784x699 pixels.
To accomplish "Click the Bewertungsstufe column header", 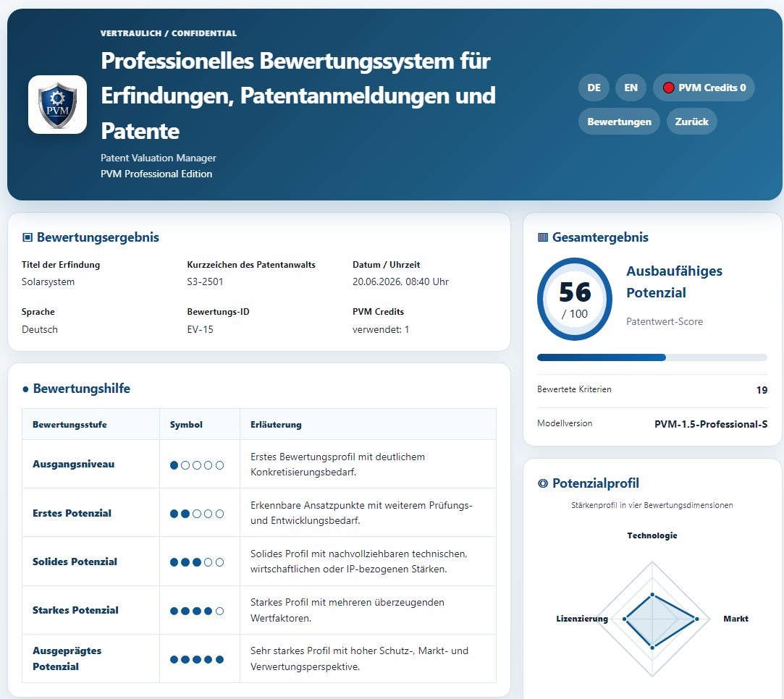I will (x=69, y=425).
